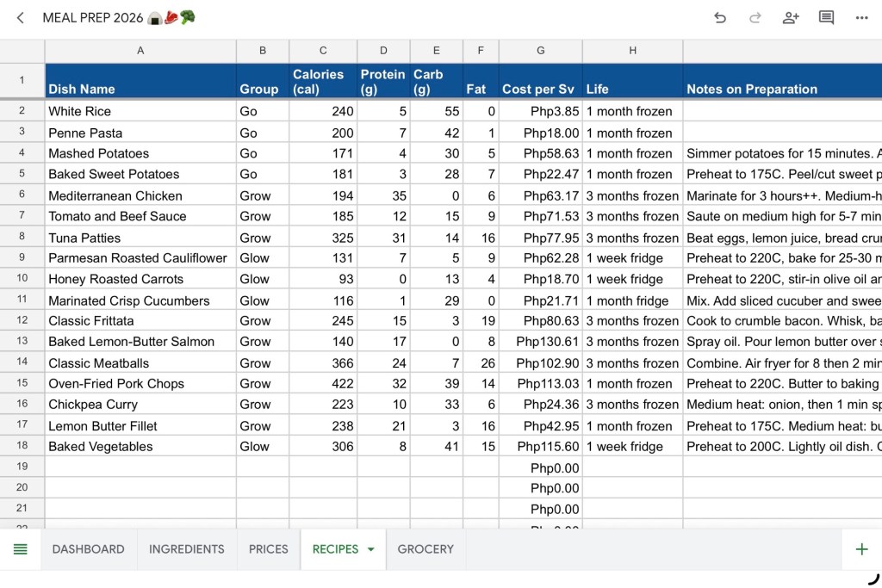Tap the back arrow to exit spreadsheet
This screenshot has width=882, height=588.
click(21, 18)
